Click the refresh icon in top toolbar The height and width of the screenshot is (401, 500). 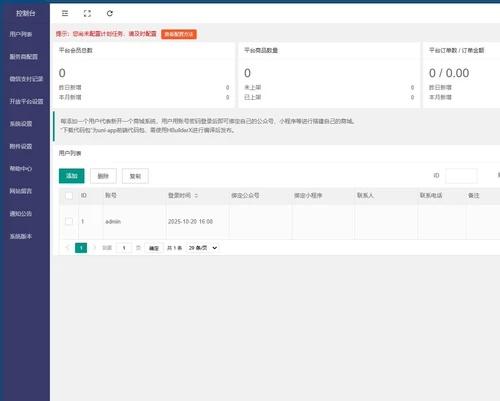pos(110,13)
